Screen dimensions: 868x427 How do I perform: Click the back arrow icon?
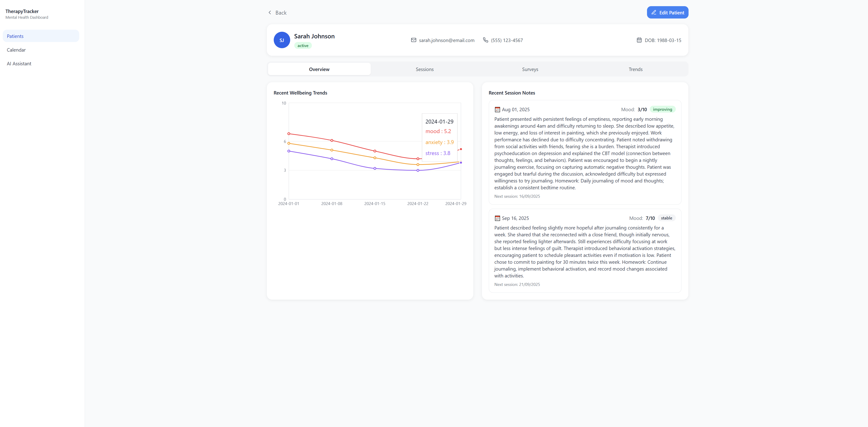tap(270, 13)
